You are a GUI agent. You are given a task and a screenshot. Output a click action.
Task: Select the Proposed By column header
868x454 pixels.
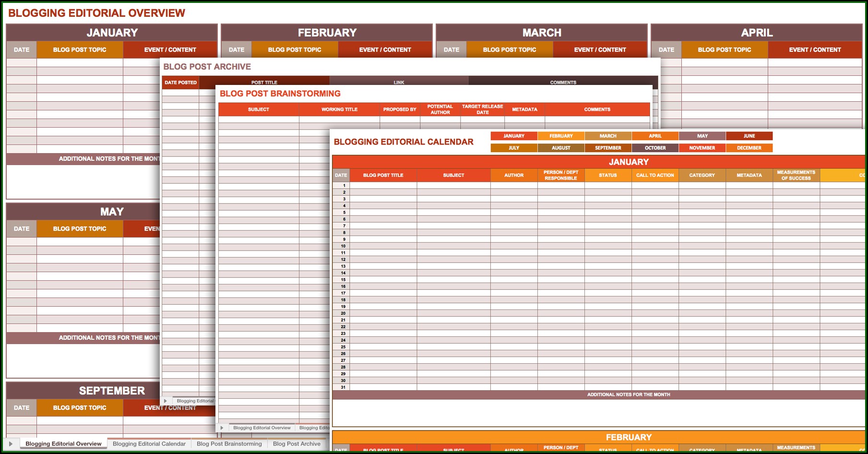(x=400, y=109)
